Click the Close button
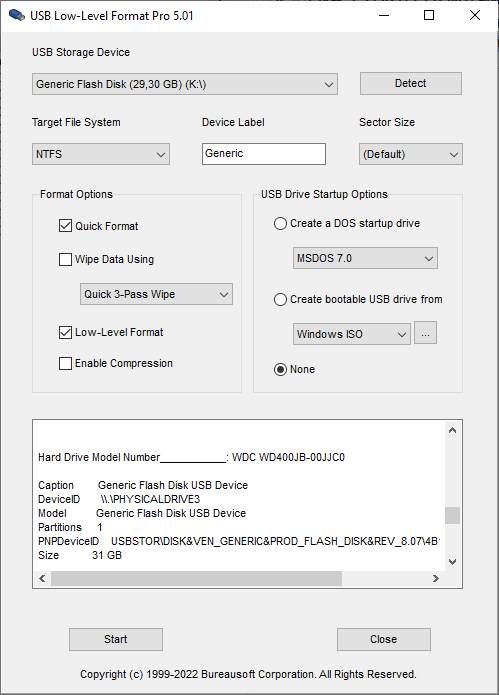The image size is (499, 695). tap(384, 639)
